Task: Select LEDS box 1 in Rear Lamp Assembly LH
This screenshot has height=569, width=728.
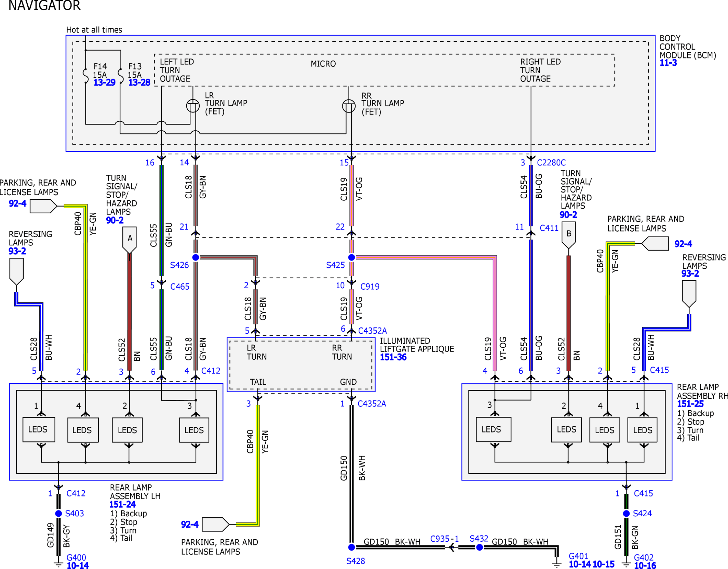Action: (x=39, y=429)
